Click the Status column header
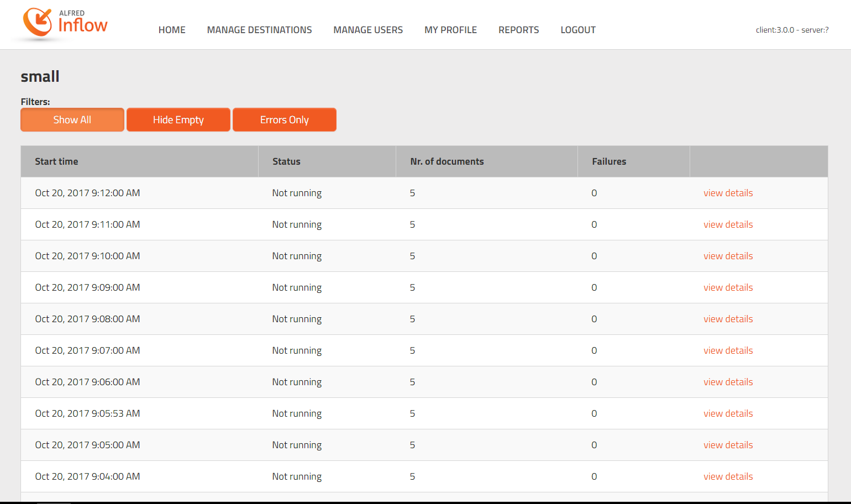The height and width of the screenshot is (504, 851). coord(286,161)
